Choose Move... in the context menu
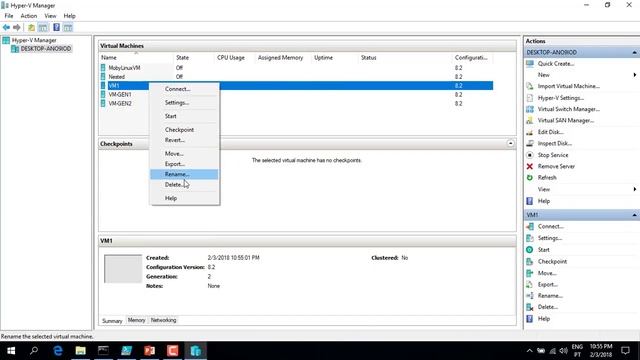The image size is (640, 360). [184, 153]
